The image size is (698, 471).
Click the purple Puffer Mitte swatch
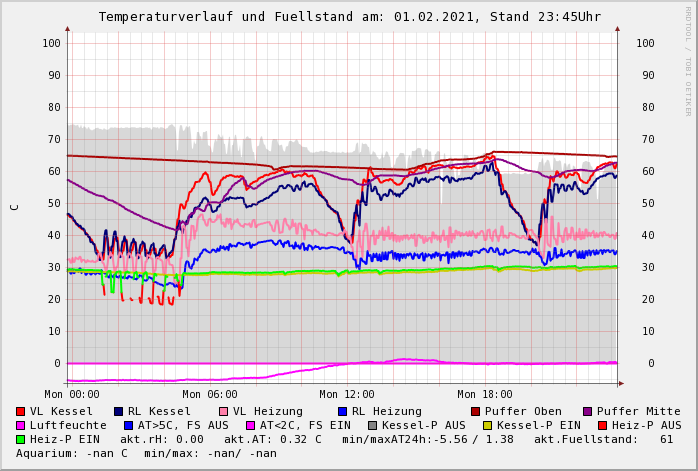pos(588,411)
